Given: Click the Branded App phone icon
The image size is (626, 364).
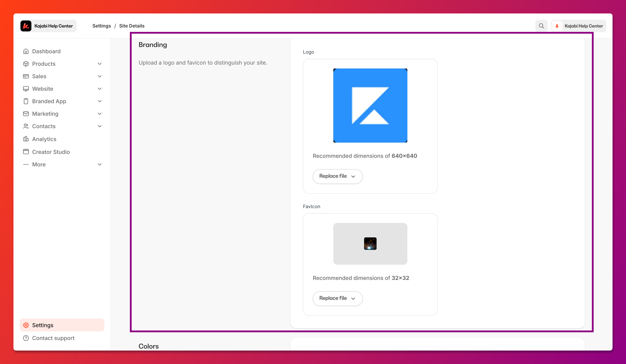Looking at the screenshot, I should pos(26,101).
